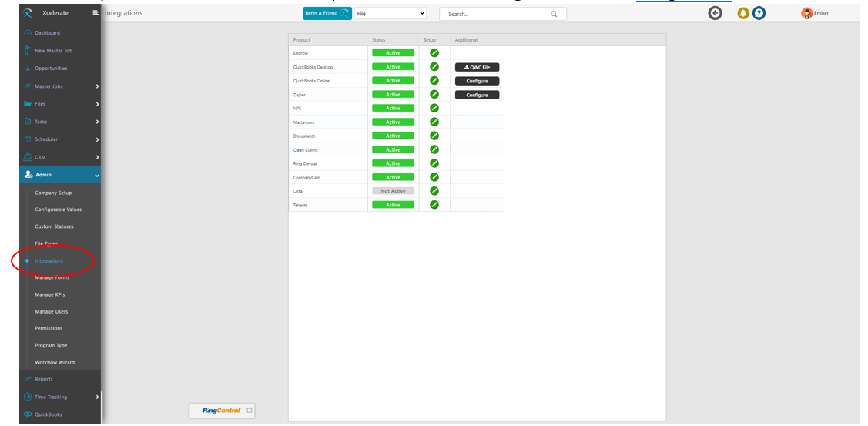Expand the CRM submenu arrow
Viewport: 868px width, 426px height.
(x=97, y=157)
